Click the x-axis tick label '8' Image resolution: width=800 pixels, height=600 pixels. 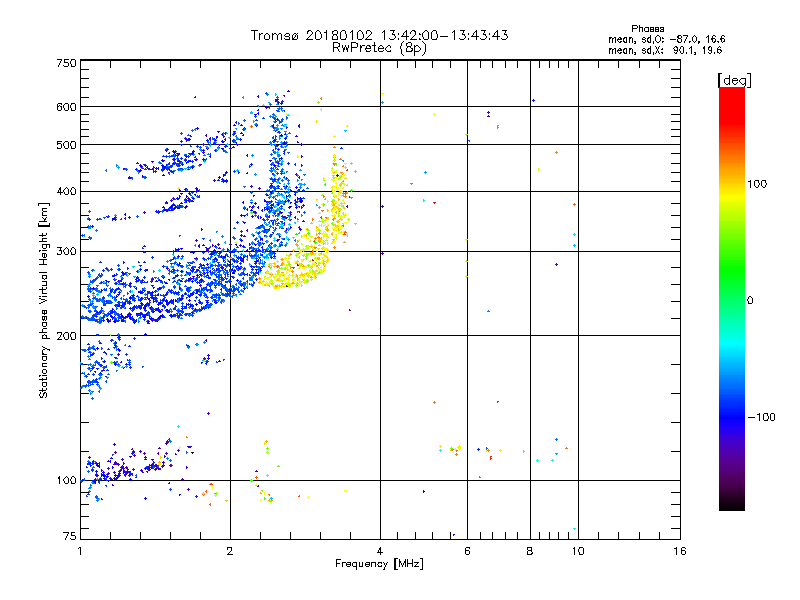click(530, 551)
